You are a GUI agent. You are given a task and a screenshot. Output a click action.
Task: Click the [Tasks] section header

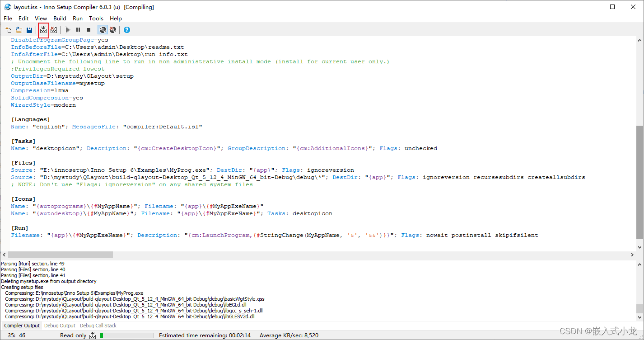pyautogui.click(x=23, y=141)
